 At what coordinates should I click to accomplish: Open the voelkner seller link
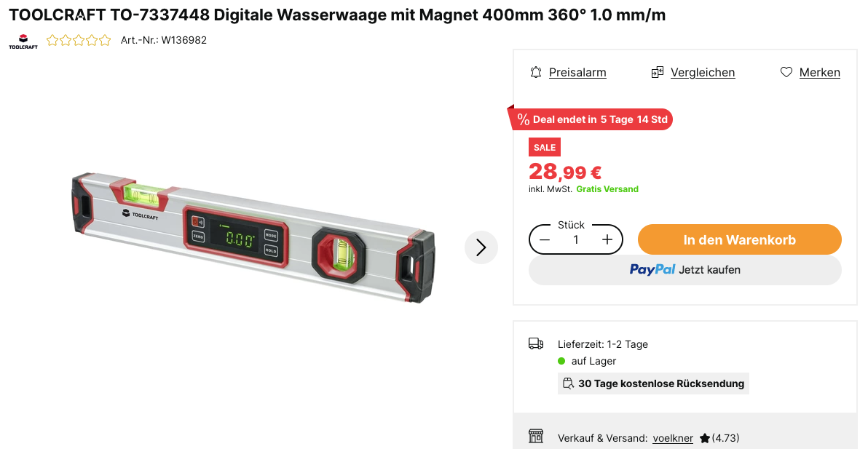(673, 438)
